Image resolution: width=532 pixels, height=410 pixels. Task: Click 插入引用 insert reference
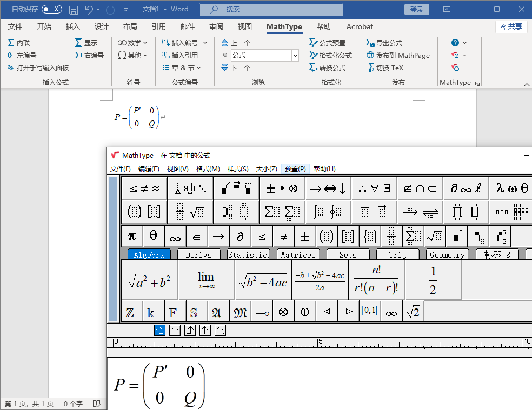(180, 55)
